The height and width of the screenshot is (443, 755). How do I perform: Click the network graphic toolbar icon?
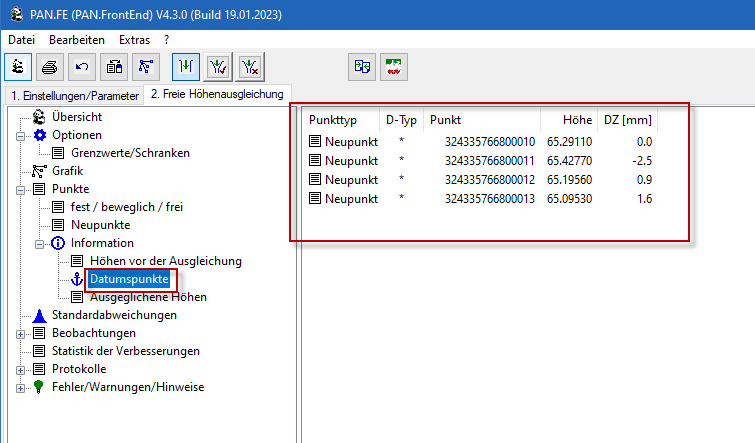[x=146, y=67]
